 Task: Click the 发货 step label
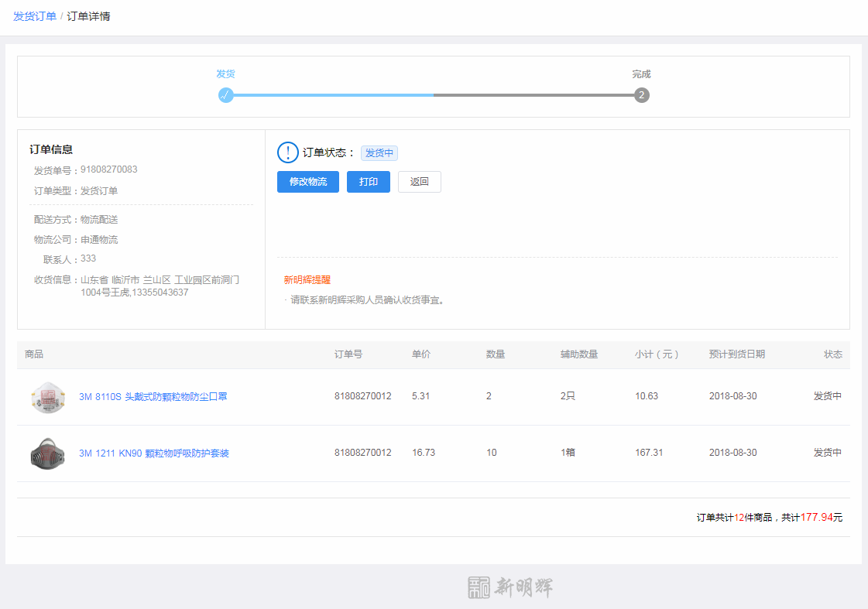coord(226,74)
